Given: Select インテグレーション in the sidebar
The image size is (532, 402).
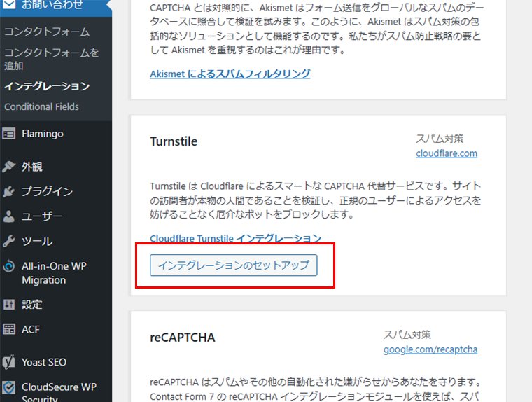Looking at the screenshot, I should point(47,86).
